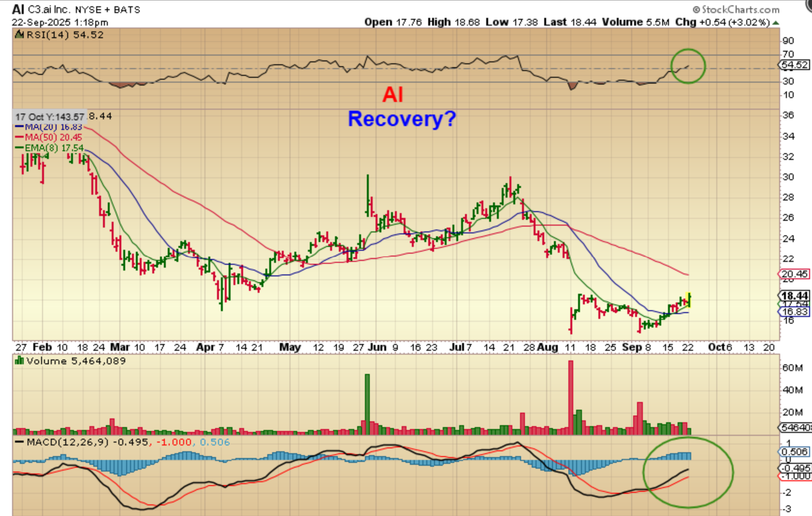Click the Low 17.38 quote value
812x516 pixels.
tap(511, 22)
